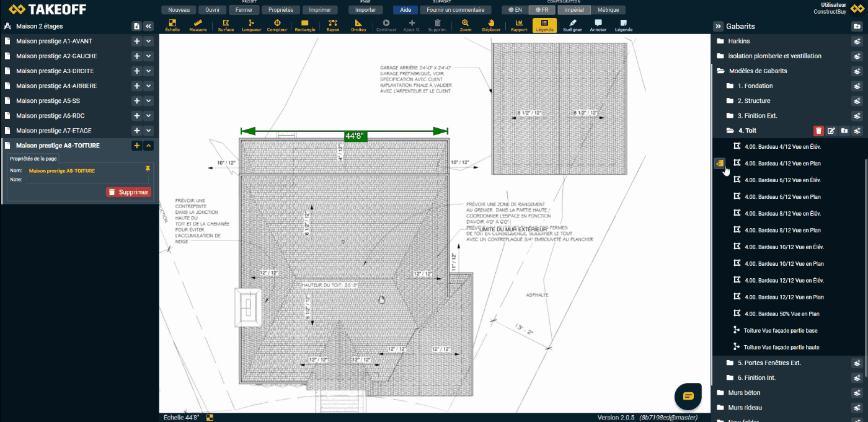Switch language to EN

(x=515, y=10)
